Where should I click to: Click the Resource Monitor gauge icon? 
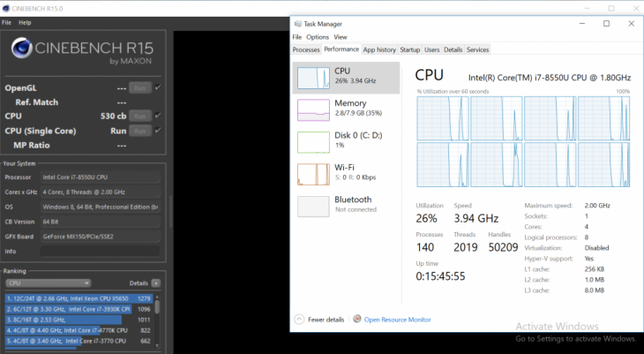(357, 319)
